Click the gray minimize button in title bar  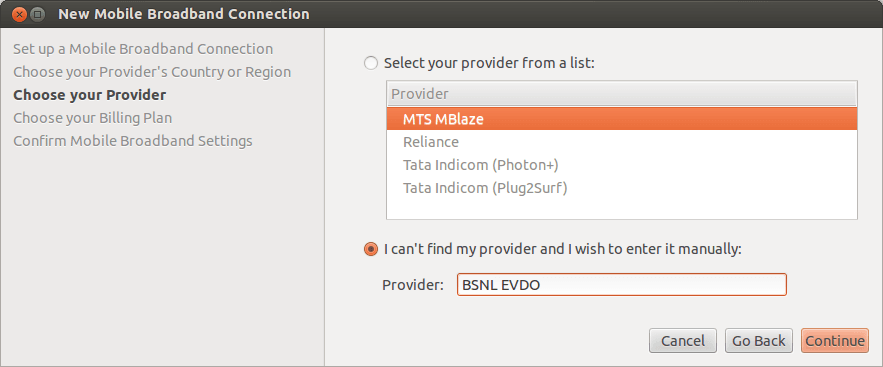coord(37,14)
